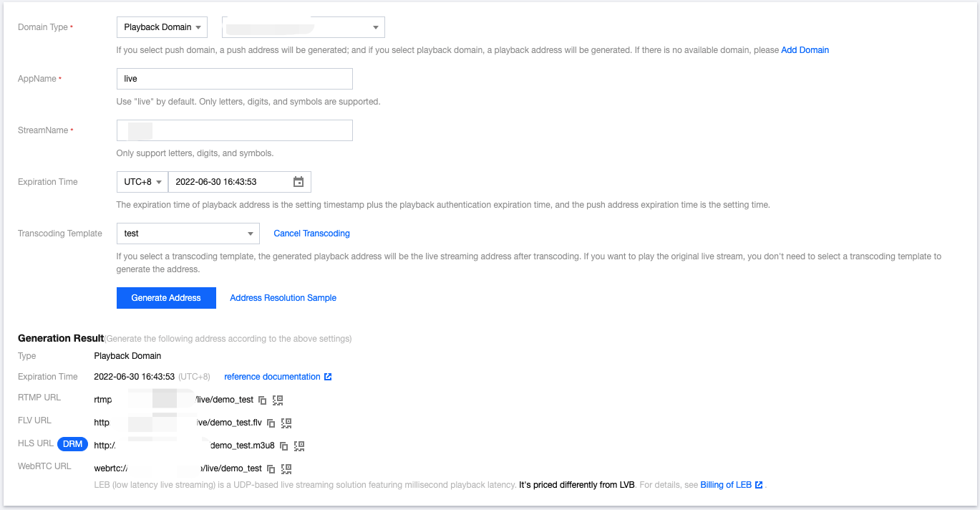The height and width of the screenshot is (510, 980).
Task: Show QR code for RTMP URL
Action: [278, 400]
